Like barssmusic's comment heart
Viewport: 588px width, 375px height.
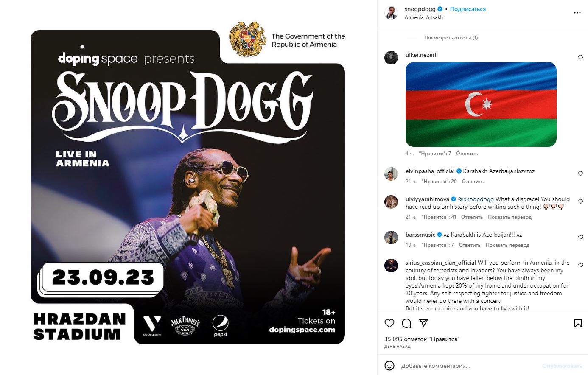(581, 237)
